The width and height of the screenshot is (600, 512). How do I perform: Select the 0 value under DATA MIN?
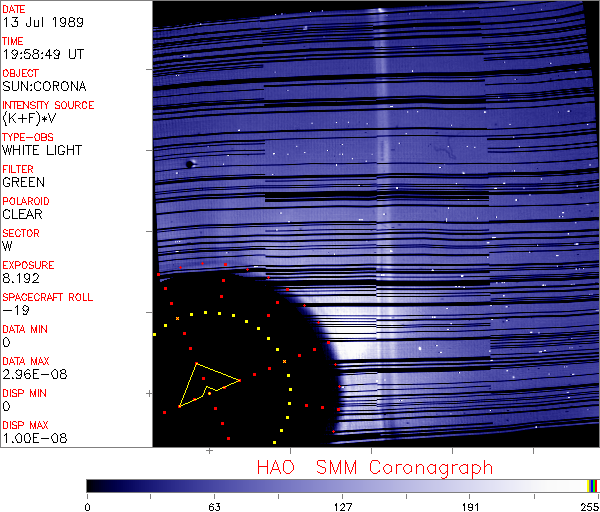[x=6, y=342]
